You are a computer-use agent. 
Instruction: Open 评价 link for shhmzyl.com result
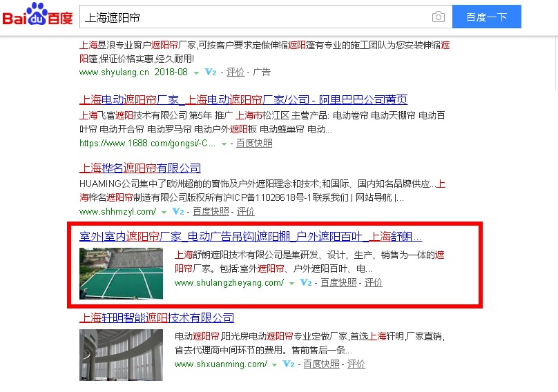click(246, 212)
